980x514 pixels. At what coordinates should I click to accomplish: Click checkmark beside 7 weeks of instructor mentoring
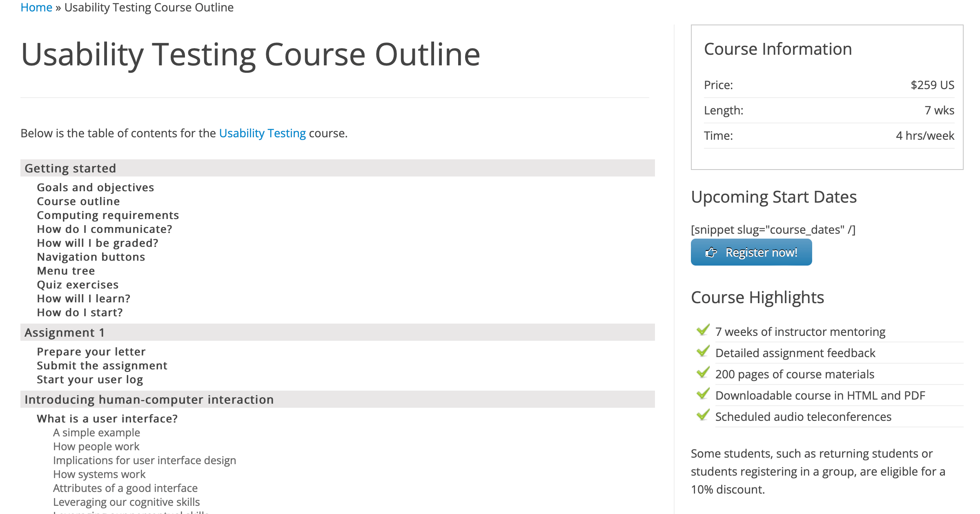tap(703, 330)
